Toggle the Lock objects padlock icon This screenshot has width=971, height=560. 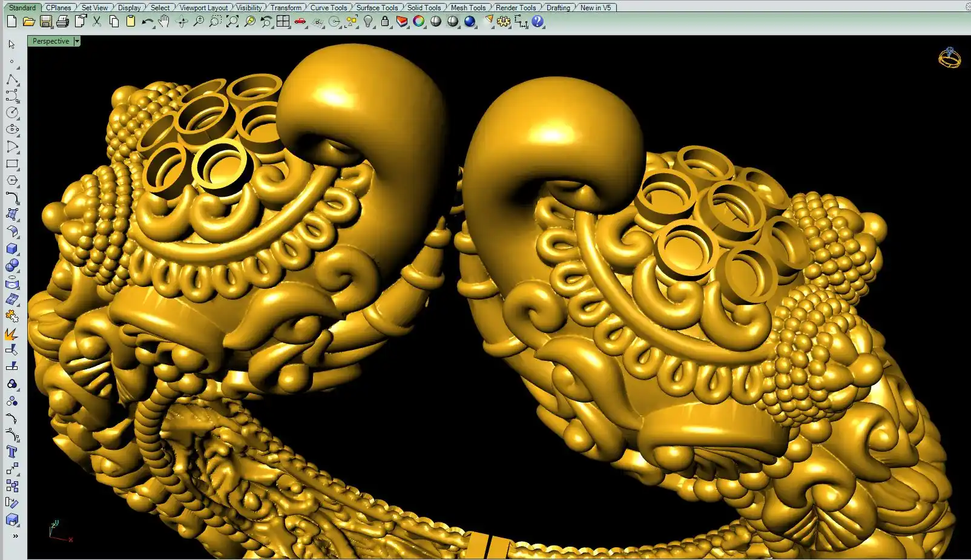[x=385, y=22]
